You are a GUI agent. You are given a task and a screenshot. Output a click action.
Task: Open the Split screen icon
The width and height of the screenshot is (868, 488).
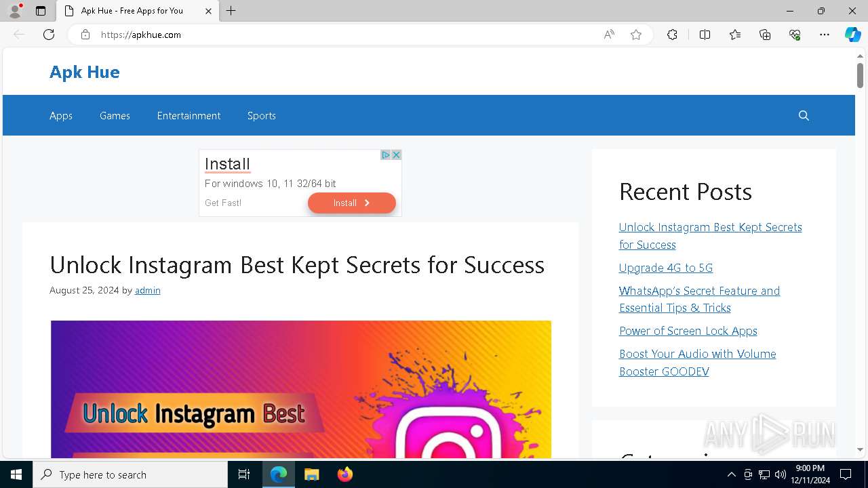[705, 35]
